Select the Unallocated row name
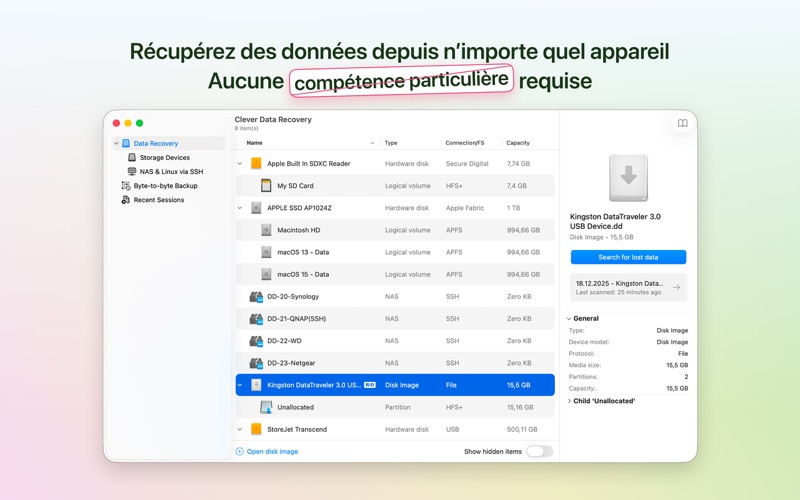Viewport: 800px width, 500px height. tap(295, 407)
